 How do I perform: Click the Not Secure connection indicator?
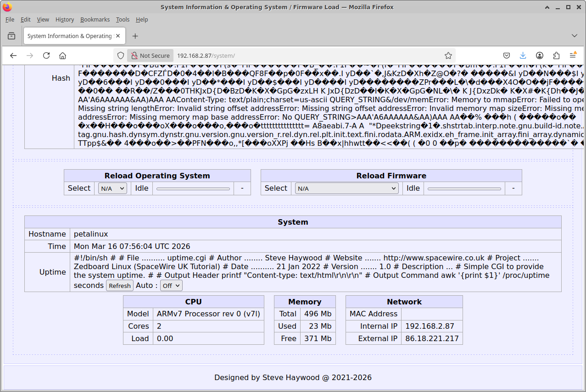click(150, 55)
